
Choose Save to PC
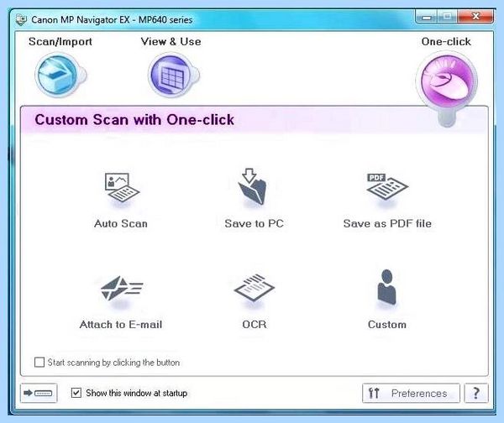254,198
